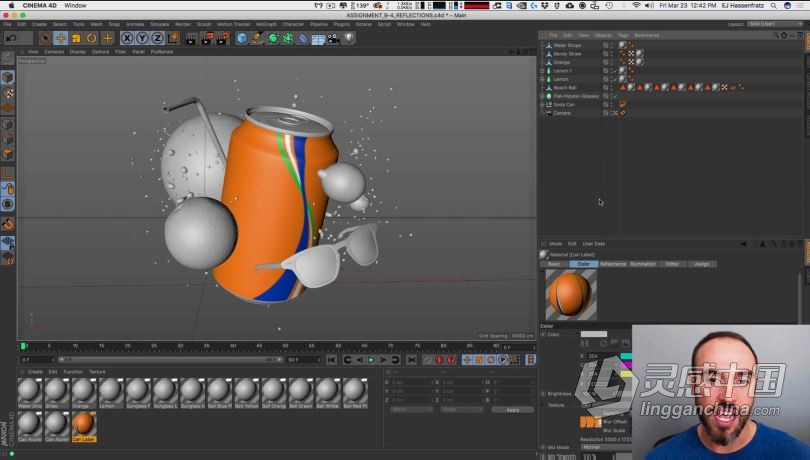Toggle the Y axis lock
This screenshot has width=810, height=460.
[x=142, y=38]
